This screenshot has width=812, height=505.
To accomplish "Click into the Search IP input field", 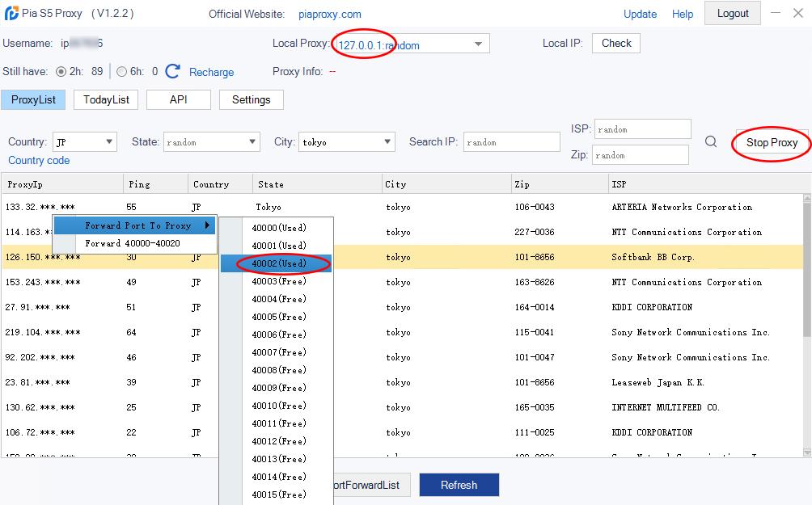I will 512,142.
